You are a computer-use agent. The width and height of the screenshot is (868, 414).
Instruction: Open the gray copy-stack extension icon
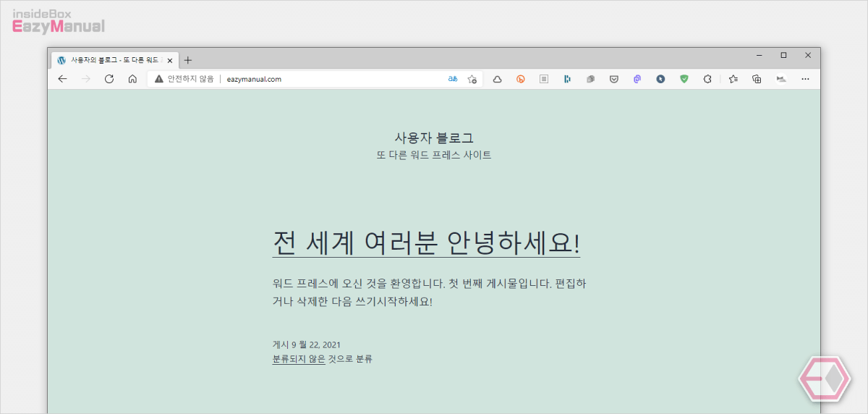[590, 79]
